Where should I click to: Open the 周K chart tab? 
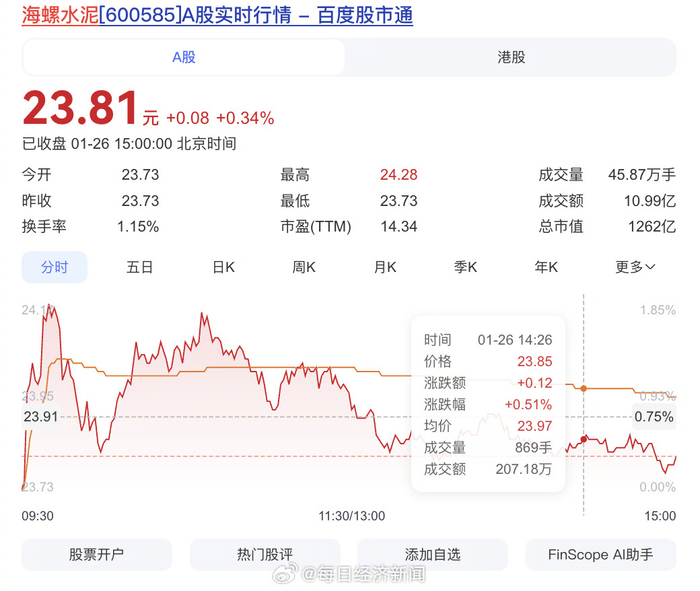pos(304,267)
